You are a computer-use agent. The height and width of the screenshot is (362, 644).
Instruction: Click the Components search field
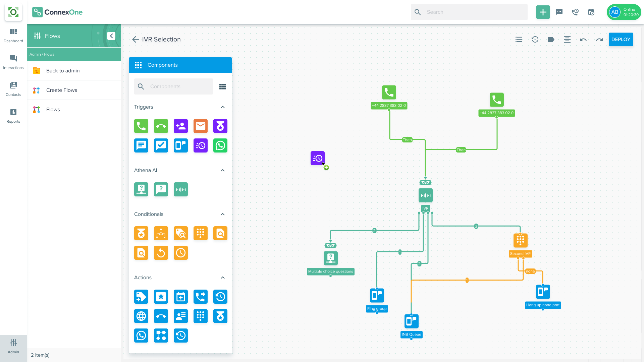click(x=174, y=86)
